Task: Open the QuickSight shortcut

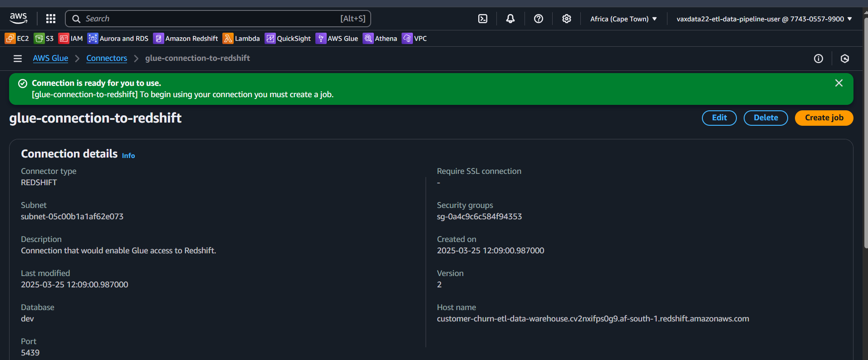Action: [x=288, y=39]
